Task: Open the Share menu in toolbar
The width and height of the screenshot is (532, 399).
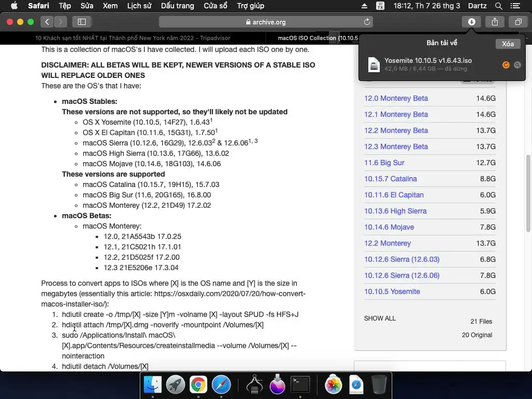Action: [x=495, y=22]
